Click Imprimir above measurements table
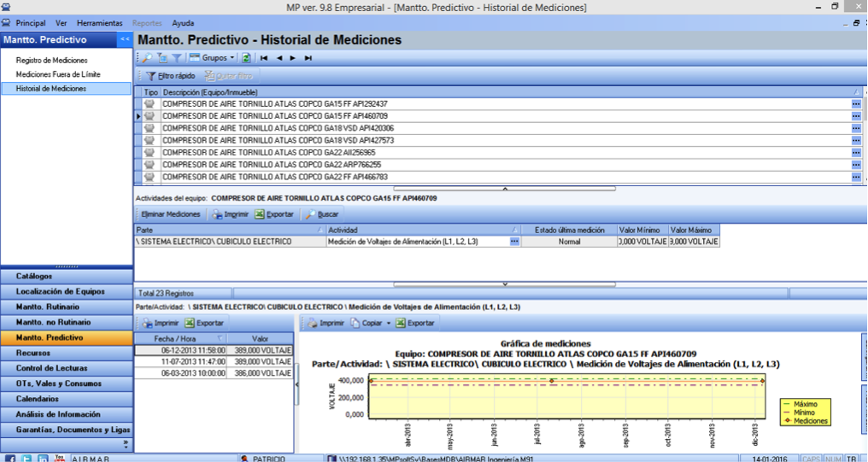This screenshot has height=462, width=868. click(x=161, y=323)
